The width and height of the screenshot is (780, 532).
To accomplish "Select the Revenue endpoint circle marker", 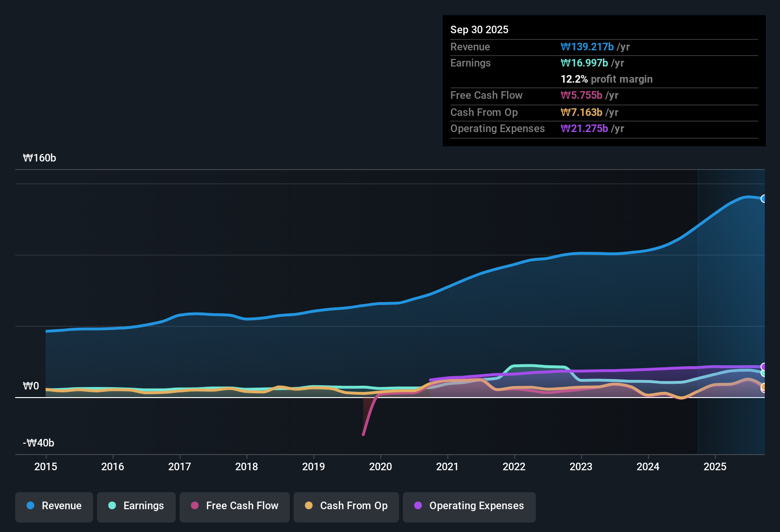I will point(764,199).
